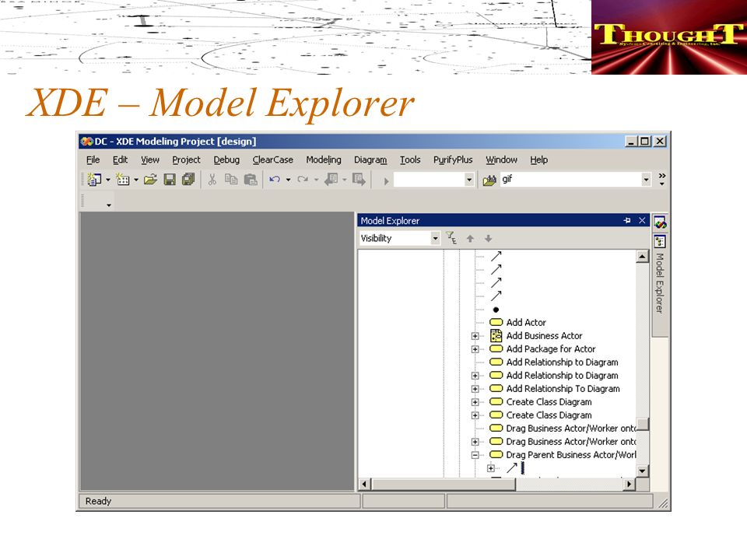The width and height of the screenshot is (747, 560).
Task: Expand the Add Package for Actor node
Action: click(475, 349)
